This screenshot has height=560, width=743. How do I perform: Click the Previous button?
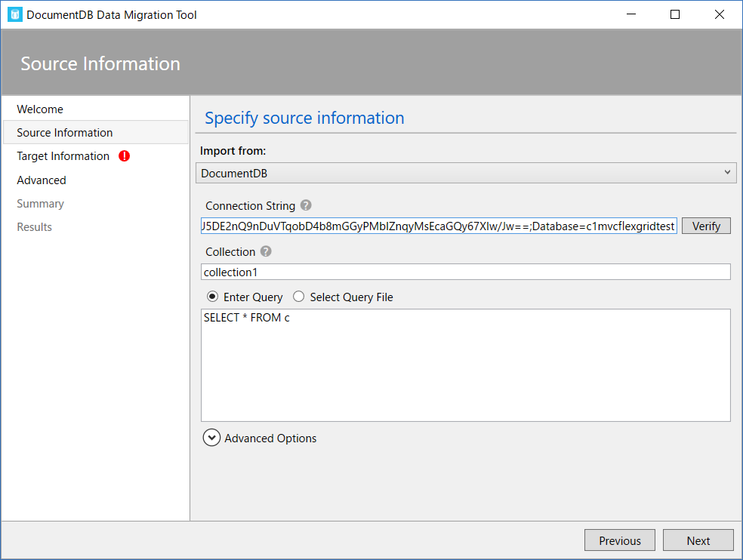pyautogui.click(x=620, y=540)
